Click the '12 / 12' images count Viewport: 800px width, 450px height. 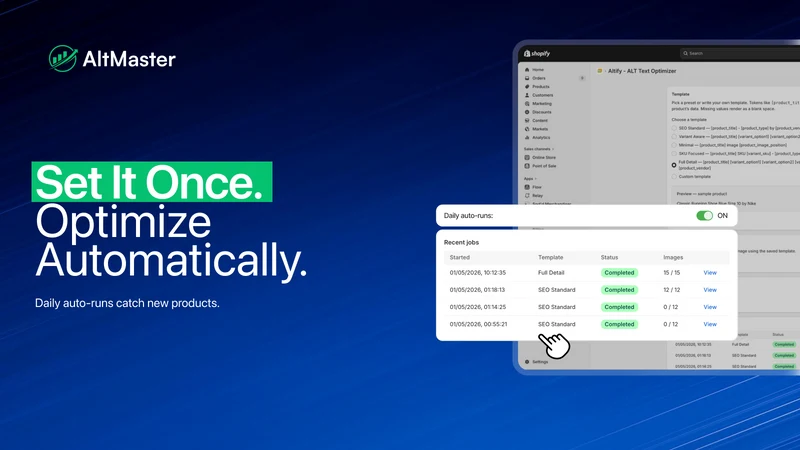tap(671, 290)
